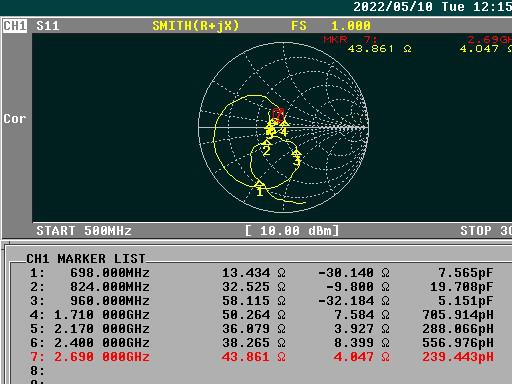
Task: Select the START 500MHz frequency field
Action: coord(84,231)
